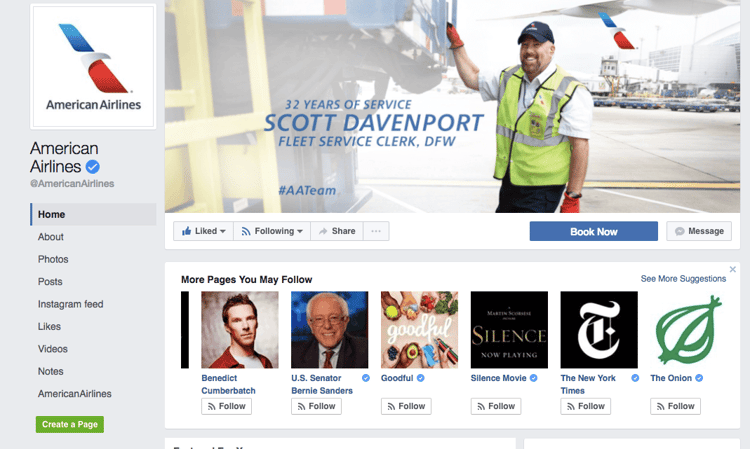Click the Share button

(337, 231)
